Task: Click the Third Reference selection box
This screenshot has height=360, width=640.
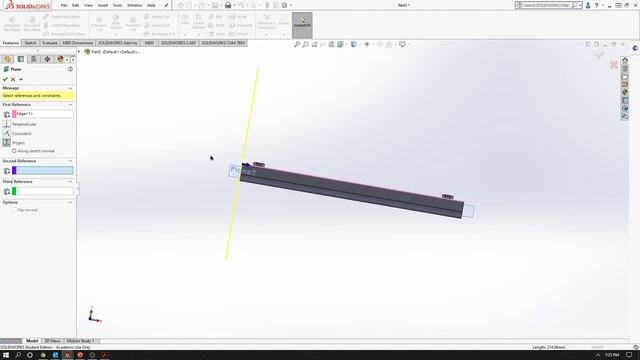Action: point(42,191)
